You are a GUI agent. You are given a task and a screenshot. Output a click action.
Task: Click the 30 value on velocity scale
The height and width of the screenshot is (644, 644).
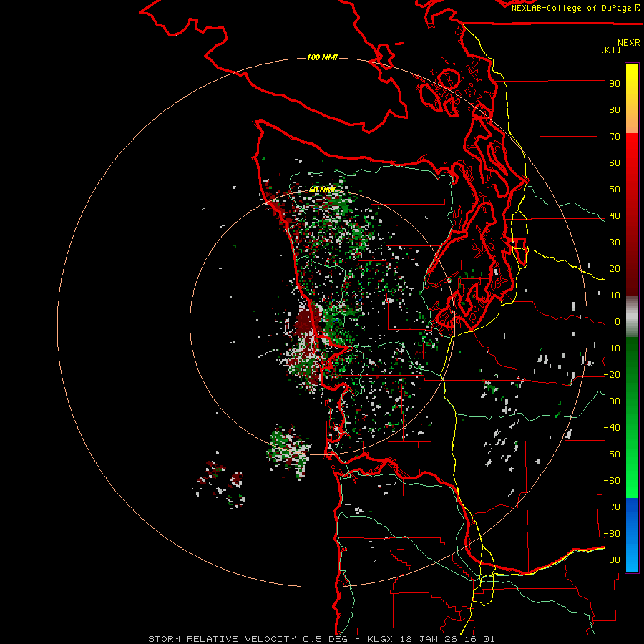(615, 243)
